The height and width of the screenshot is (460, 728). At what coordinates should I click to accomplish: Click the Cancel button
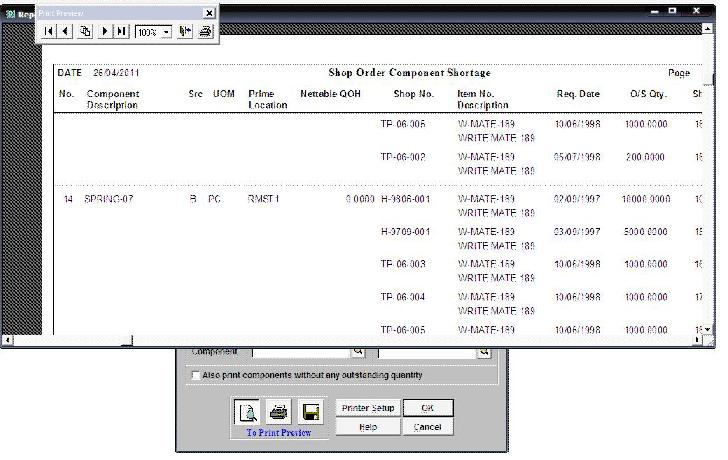pyautogui.click(x=427, y=427)
